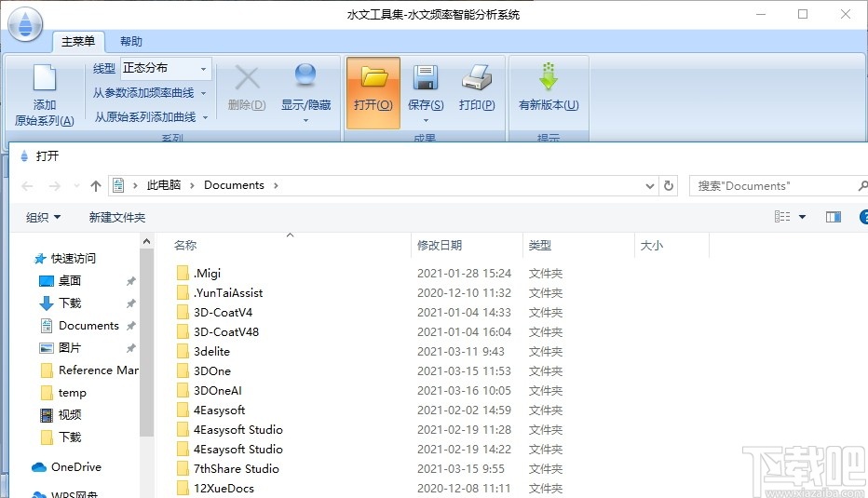Viewport: 868px width, 498px height.
Task: Click the navigation pane scrollbar thumb
Action: 146,342
